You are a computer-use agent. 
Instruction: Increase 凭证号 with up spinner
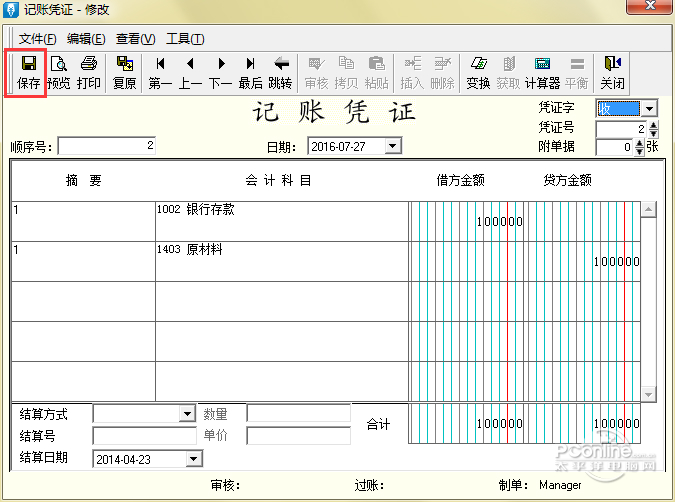coord(653,125)
